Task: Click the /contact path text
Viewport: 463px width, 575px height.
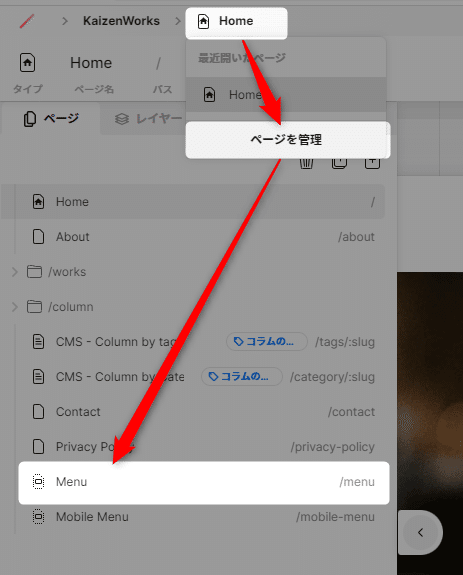Action: pyautogui.click(x=351, y=412)
